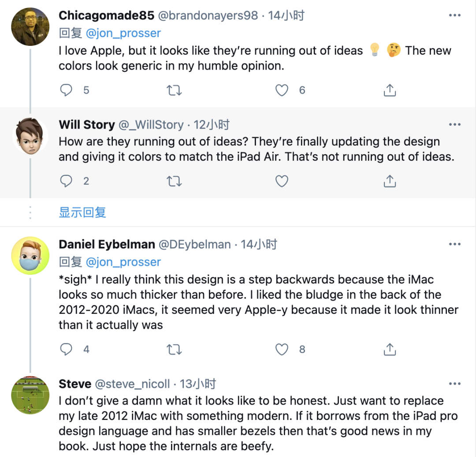Viewport: 476px width, 457px height.
Task: Expand hidden replies with 显示回复
Action: (x=82, y=212)
